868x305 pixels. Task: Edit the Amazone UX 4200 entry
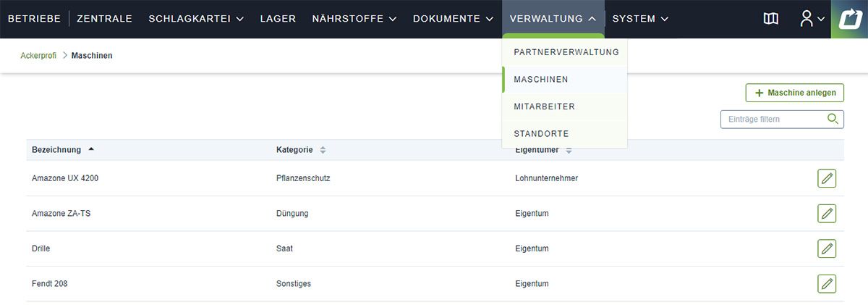pos(827,178)
